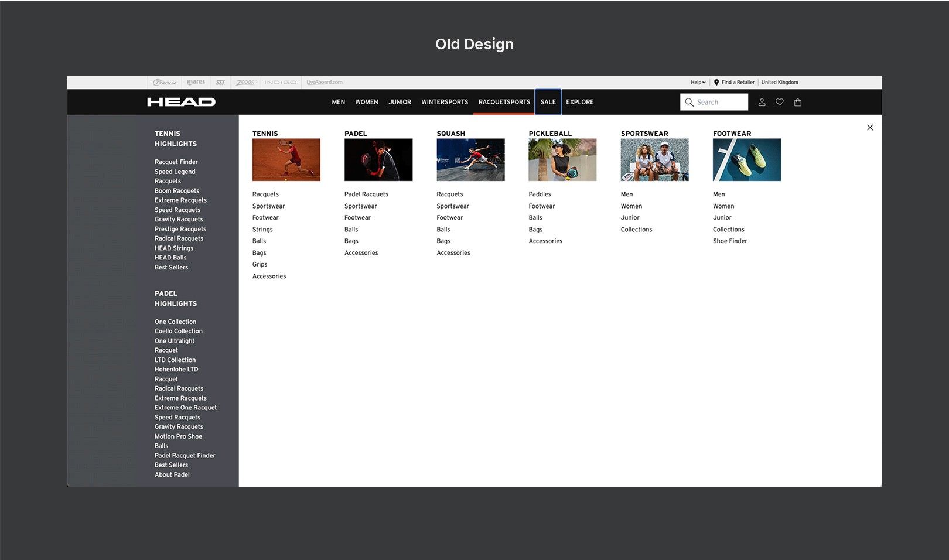Close the mega menu with X

pos(870,127)
